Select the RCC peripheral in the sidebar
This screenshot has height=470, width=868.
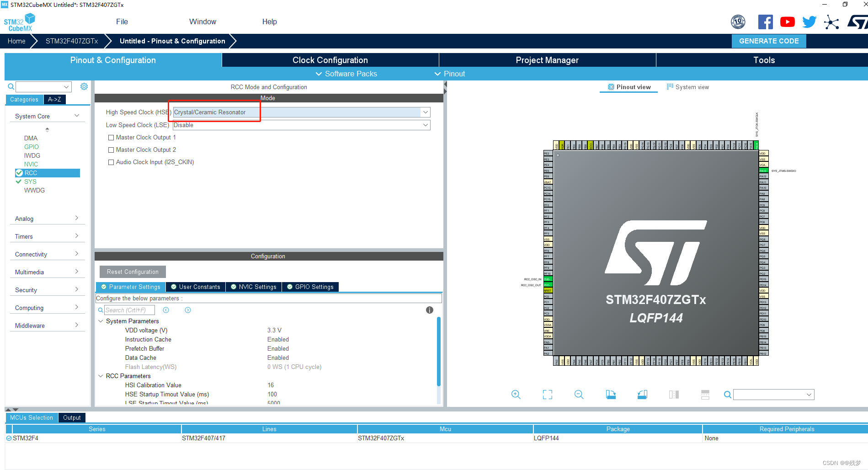click(x=31, y=173)
